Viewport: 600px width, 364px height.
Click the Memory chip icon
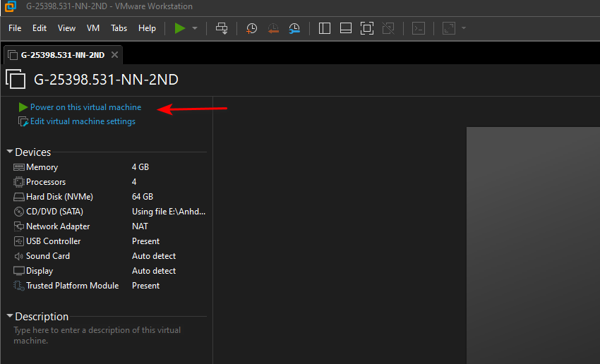point(19,167)
